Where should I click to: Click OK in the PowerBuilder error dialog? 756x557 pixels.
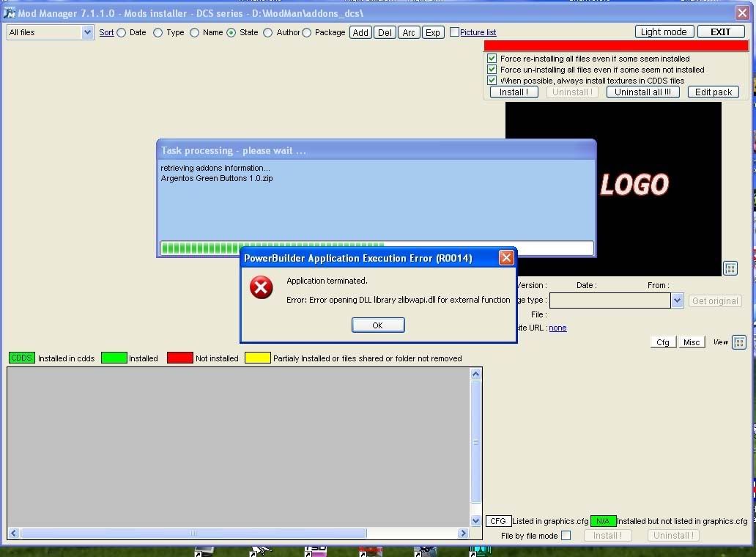tap(378, 325)
